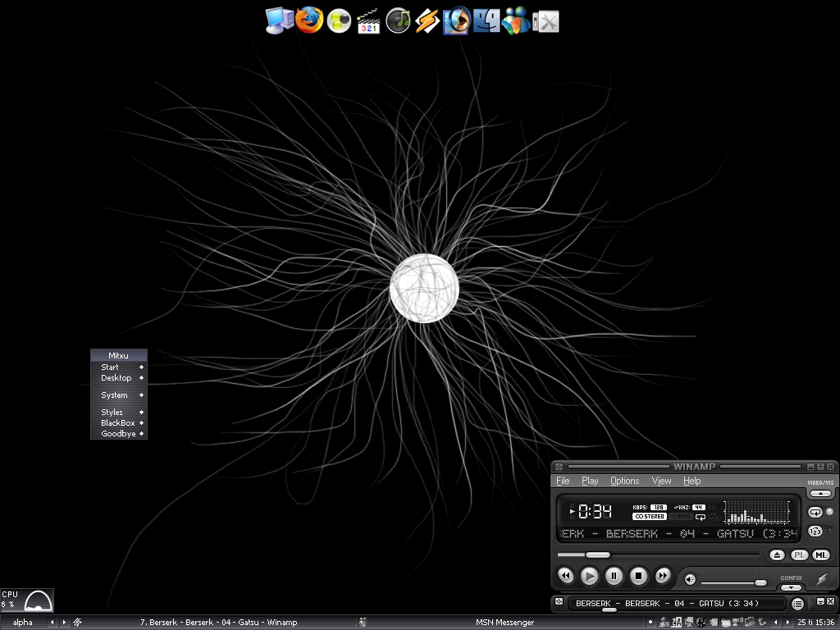This screenshot has width=840, height=630.
Task: Expand the Start submenu in Mitxu menu
Action: coord(119,367)
